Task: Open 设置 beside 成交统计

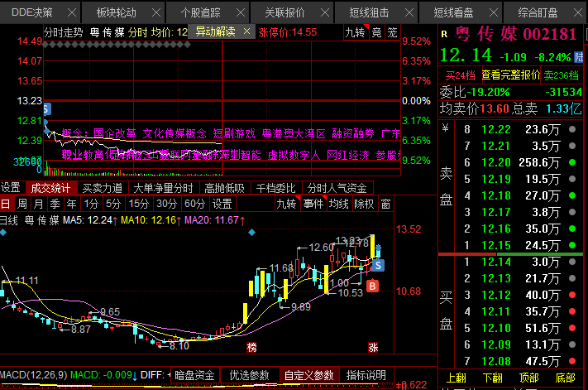Action: (11, 188)
